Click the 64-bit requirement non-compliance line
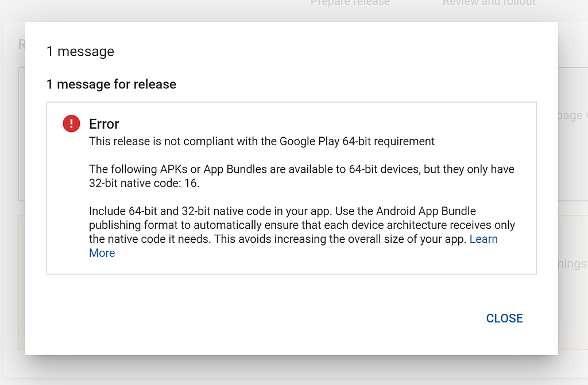This screenshot has width=588, height=385. [262, 141]
